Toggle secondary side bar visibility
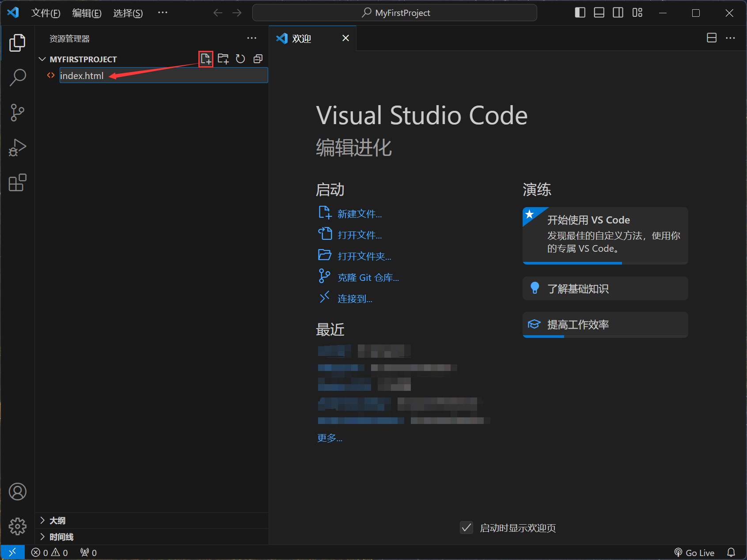The width and height of the screenshot is (747, 560). tap(618, 13)
